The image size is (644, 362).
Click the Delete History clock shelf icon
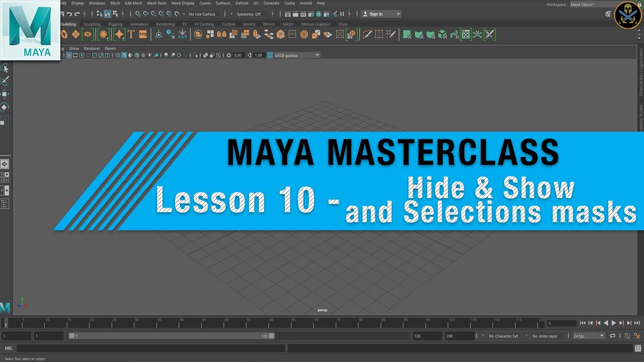point(171,34)
